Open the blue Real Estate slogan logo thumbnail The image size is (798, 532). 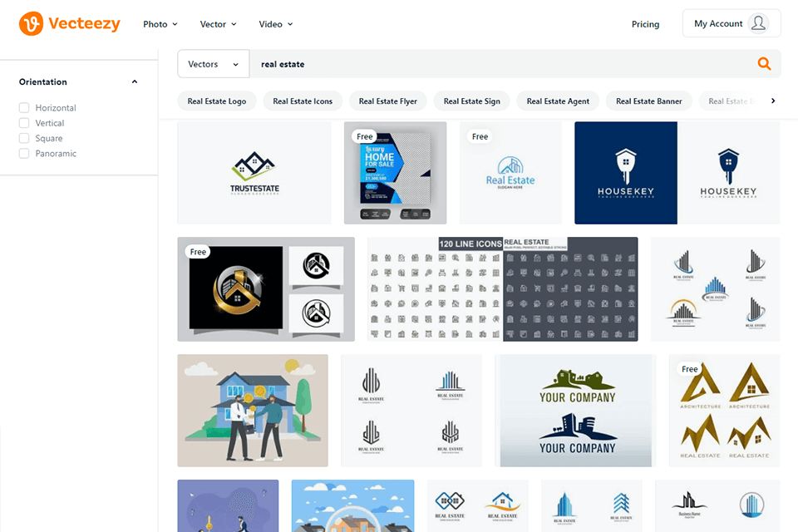click(510, 173)
